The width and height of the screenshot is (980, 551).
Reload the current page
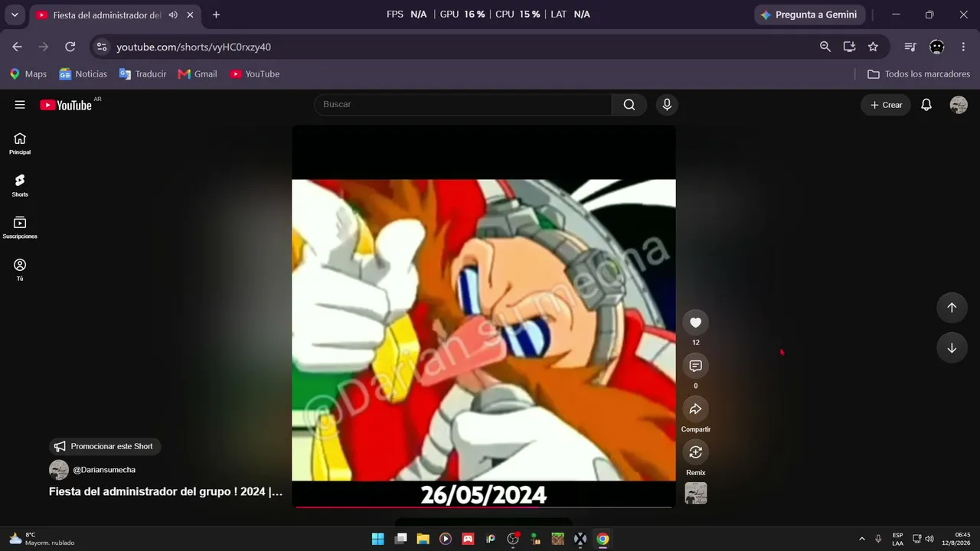70,47
